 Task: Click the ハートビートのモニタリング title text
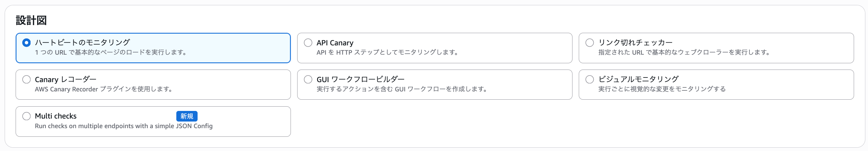click(x=83, y=42)
